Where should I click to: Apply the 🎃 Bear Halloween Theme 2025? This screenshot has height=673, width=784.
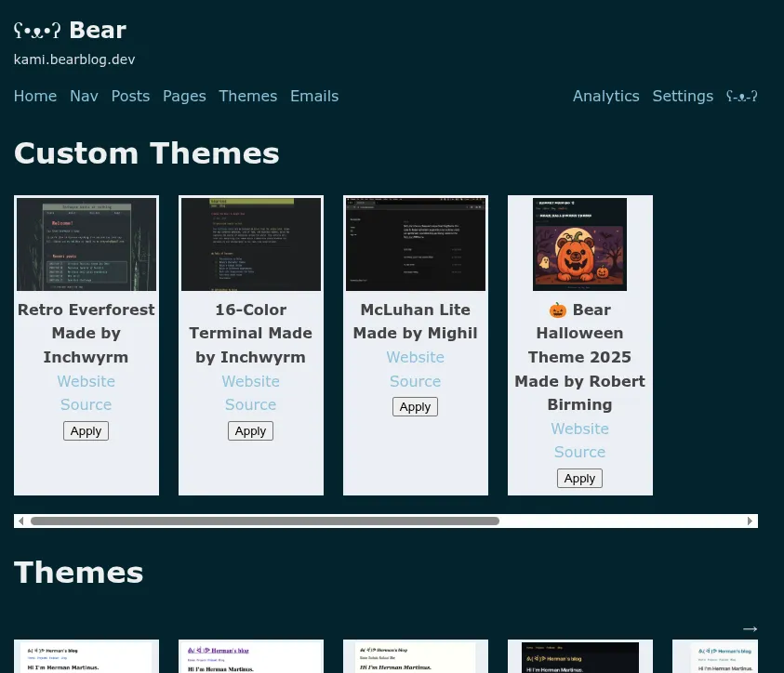[579, 478]
